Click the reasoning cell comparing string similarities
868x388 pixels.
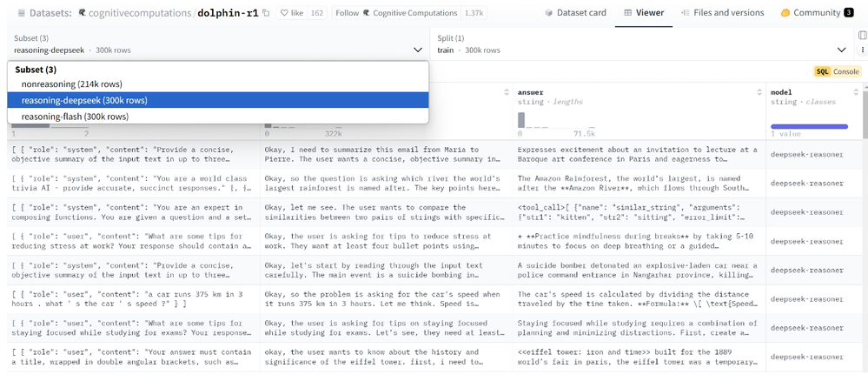pyautogui.click(x=387, y=212)
